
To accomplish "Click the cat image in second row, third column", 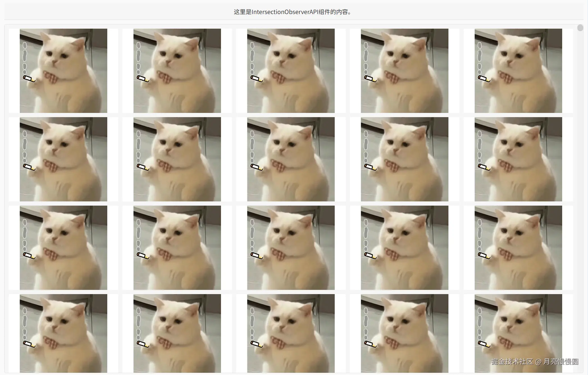I will 291,159.
